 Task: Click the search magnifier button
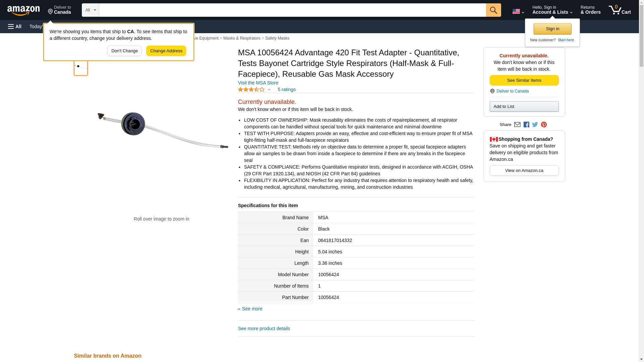(493, 10)
